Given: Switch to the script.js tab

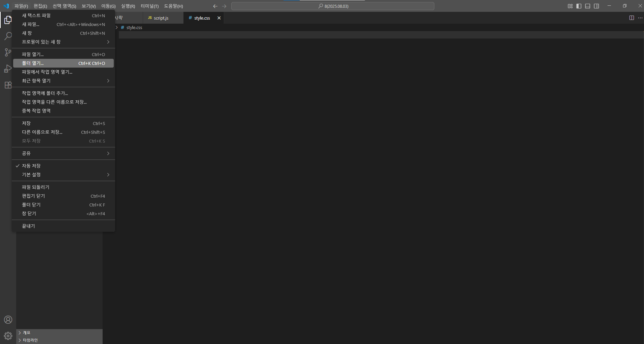Looking at the screenshot, I should pos(163,18).
